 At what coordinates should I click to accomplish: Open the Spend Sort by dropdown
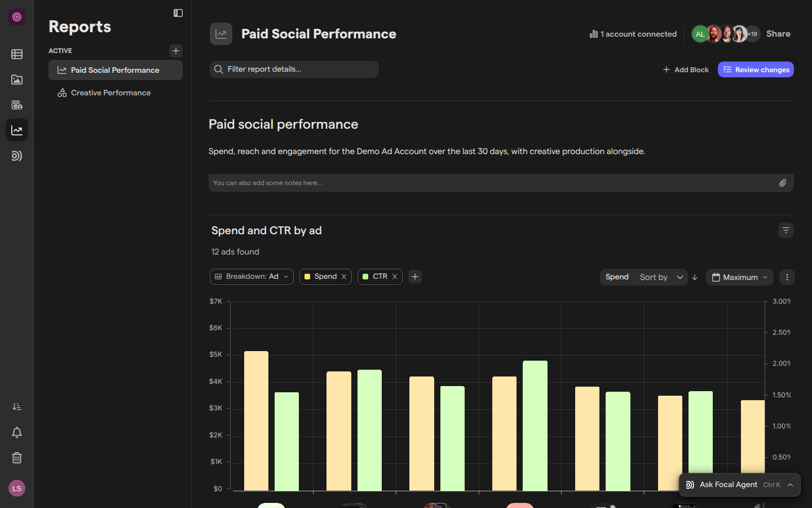pos(644,277)
